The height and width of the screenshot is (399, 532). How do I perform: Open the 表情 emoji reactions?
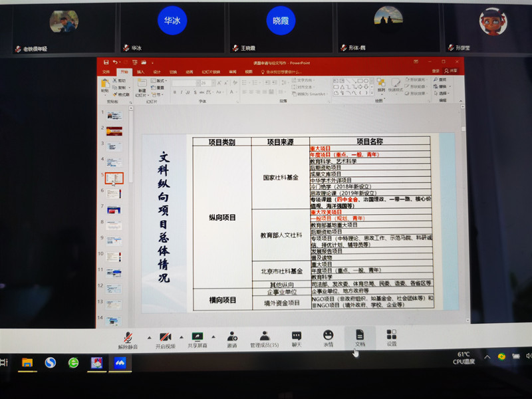(328, 336)
